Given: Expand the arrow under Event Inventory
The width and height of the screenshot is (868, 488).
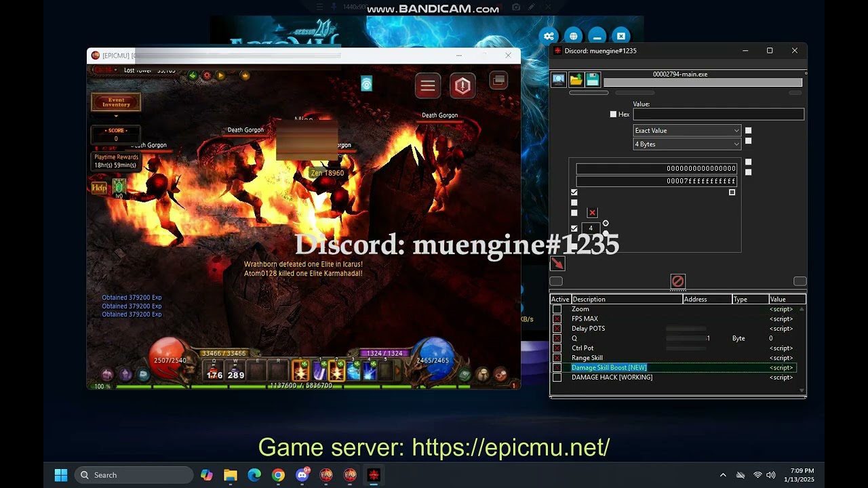Looking at the screenshot, I should point(116,116).
